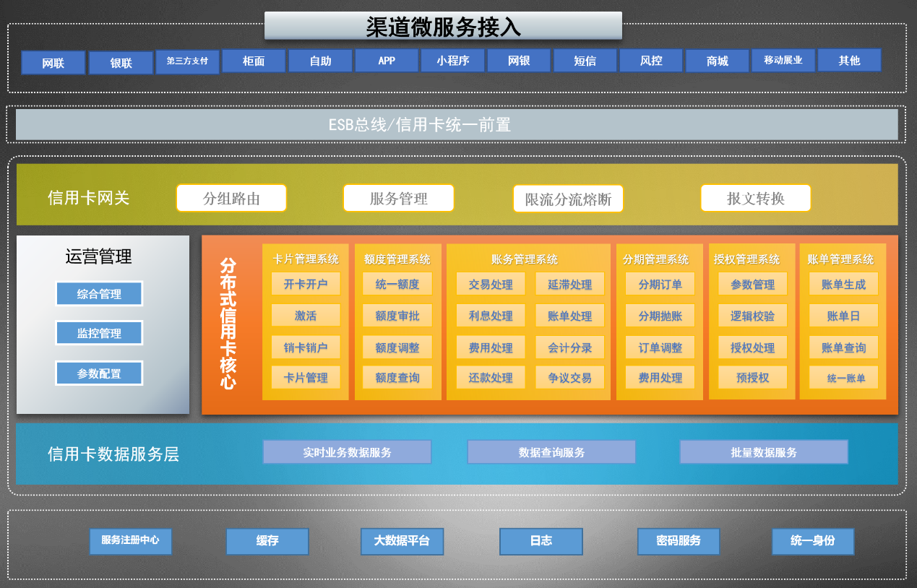
Task: Select the 第三方支付 channel box
Action: (187, 61)
